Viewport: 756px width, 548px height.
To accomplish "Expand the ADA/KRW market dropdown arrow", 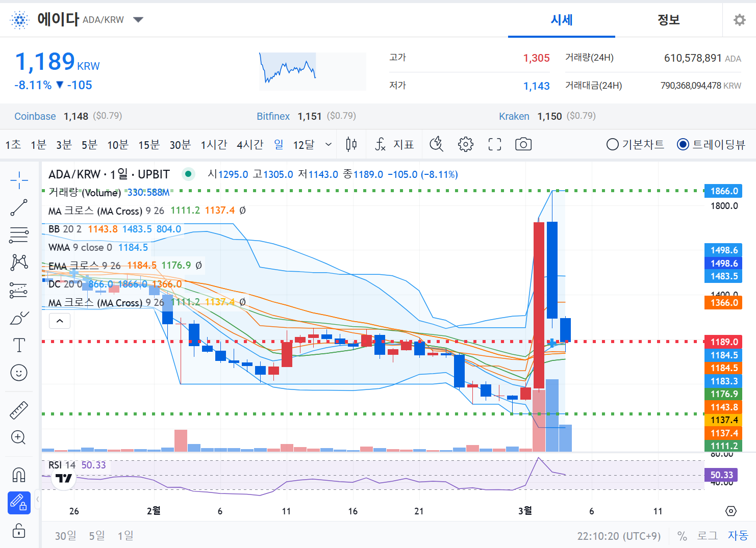I will pyautogui.click(x=138, y=20).
